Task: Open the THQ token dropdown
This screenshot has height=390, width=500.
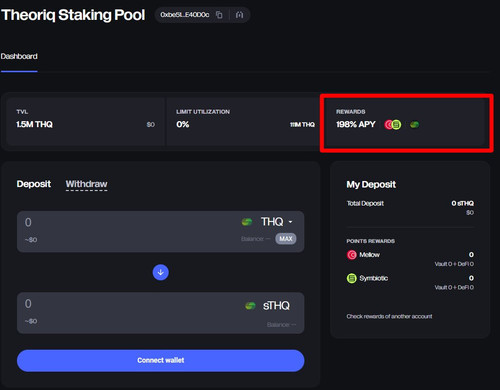Action: [277, 222]
